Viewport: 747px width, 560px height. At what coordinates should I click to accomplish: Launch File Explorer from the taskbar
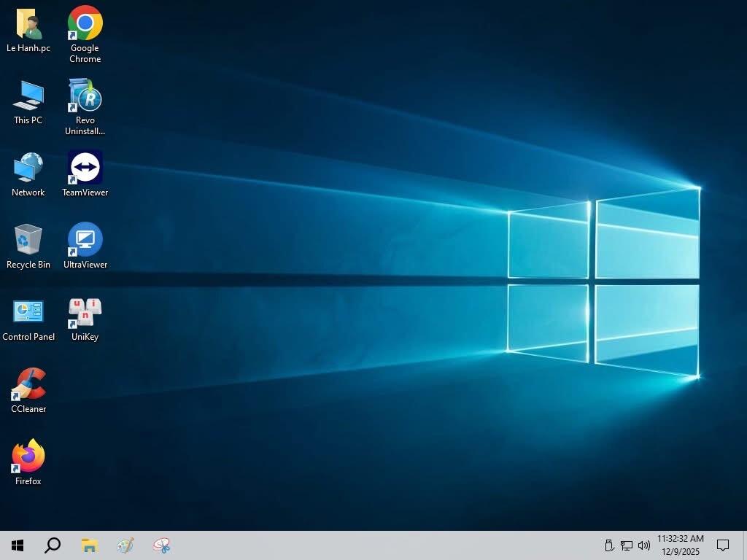pos(89,545)
